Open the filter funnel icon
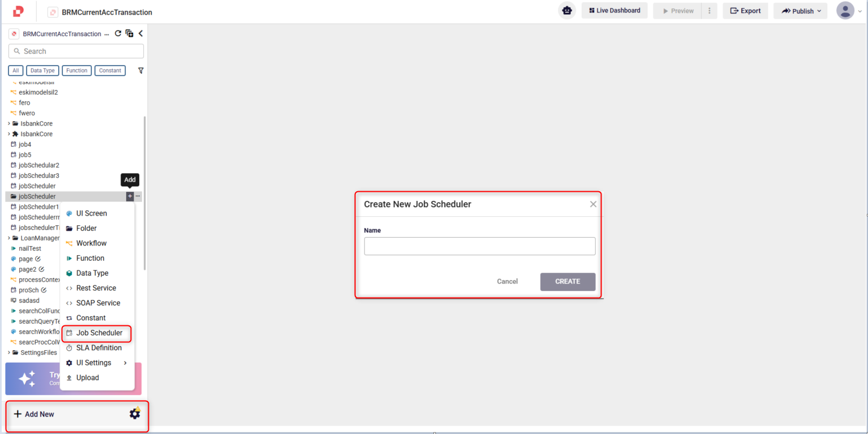The width and height of the screenshot is (868, 434). click(x=141, y=71)
